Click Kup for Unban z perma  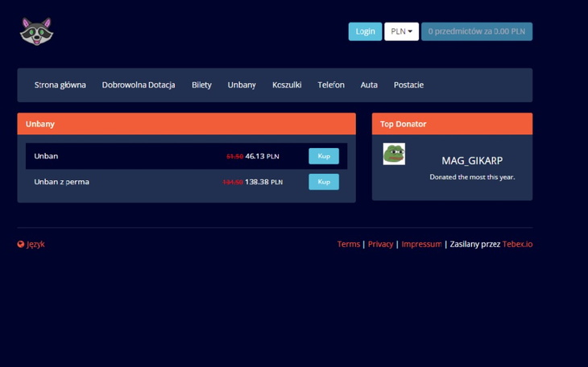pyautogui.click(x=323, y=182)
